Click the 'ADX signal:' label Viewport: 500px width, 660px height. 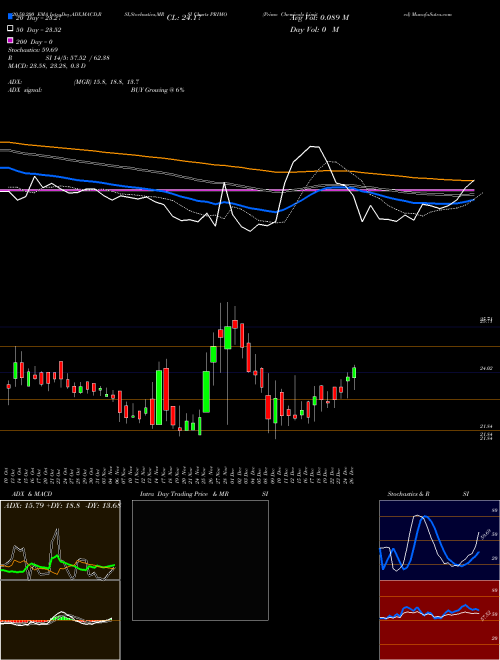click(25, 90)
